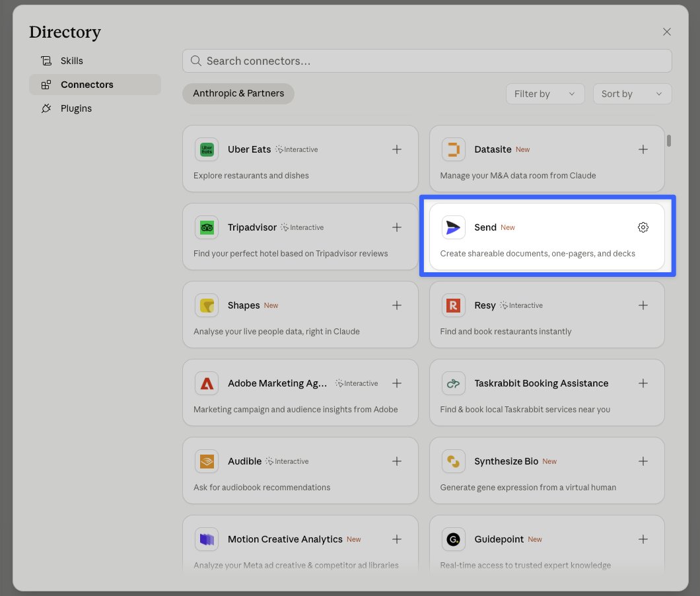Click the Send paper-plane logo
Screen dimensions: 700x596
point(453,227)
